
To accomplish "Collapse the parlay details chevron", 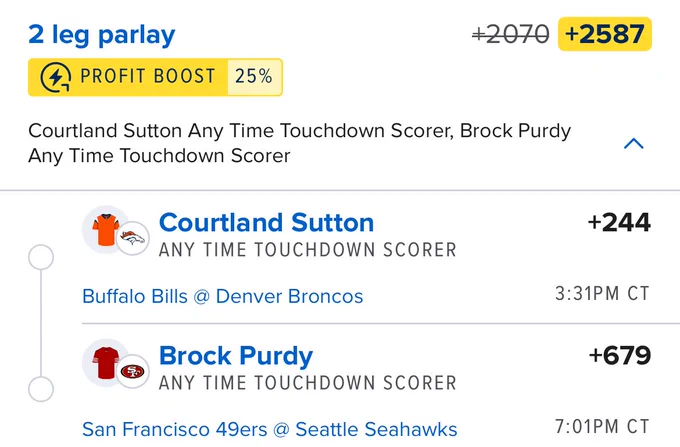I will [x=634, y=144].
